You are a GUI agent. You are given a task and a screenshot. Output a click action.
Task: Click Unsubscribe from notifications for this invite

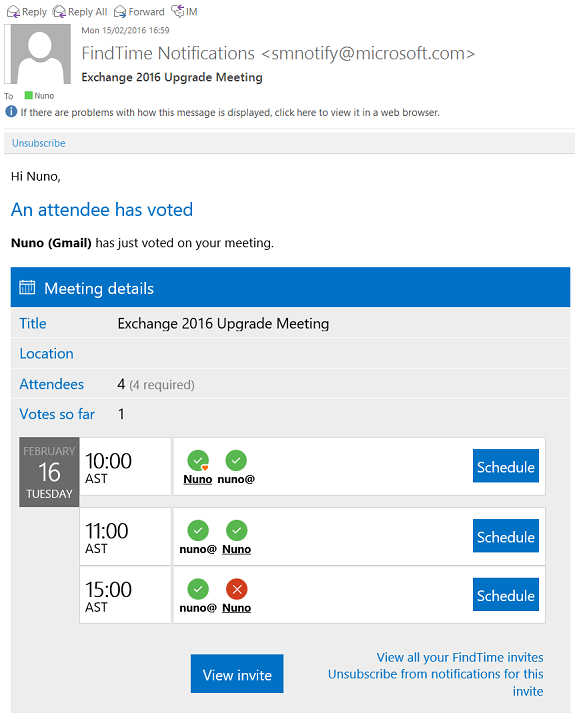click(x=436, y=682)
